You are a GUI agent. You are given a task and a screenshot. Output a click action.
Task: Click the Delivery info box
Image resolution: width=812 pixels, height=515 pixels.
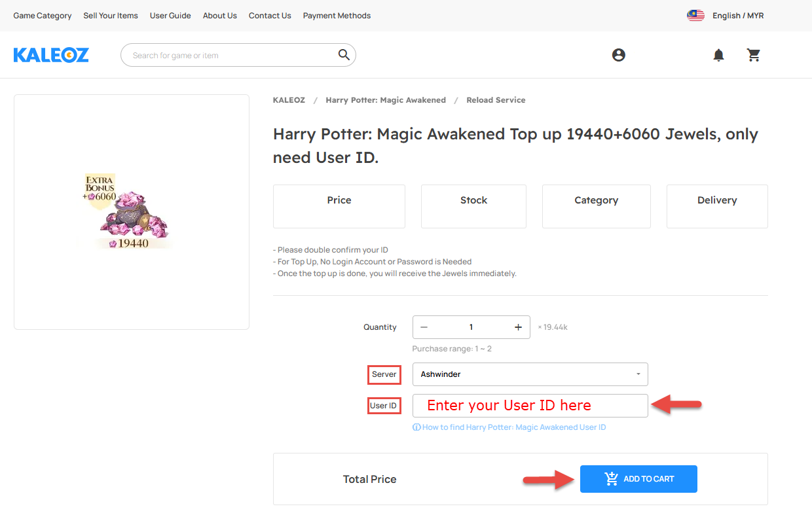tap(717, 206)
